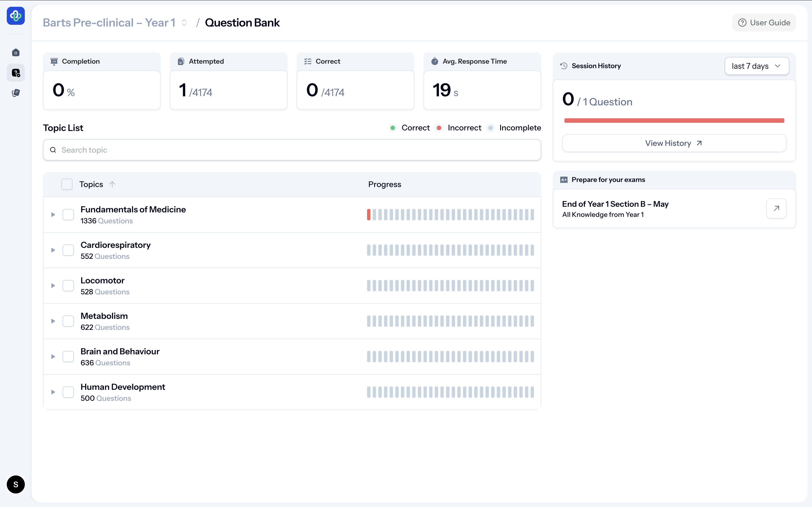The width and height of the screenshot is (812, 507).
Task: Check the Cardiorespiratory topic checkbox
Action: pos(68,250)
